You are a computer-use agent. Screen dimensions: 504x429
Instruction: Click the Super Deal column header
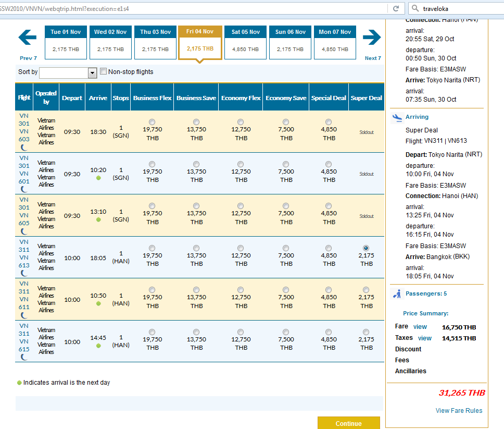366,97
